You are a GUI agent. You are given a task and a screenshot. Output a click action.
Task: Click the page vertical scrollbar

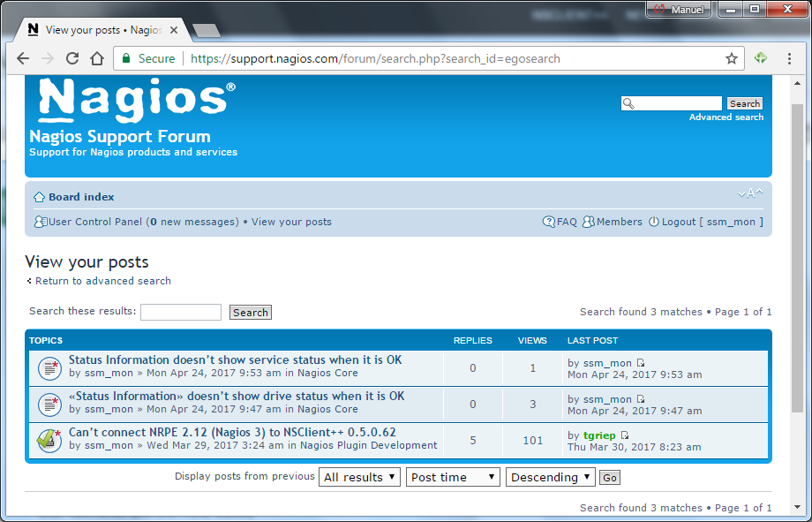click(797, 265)
